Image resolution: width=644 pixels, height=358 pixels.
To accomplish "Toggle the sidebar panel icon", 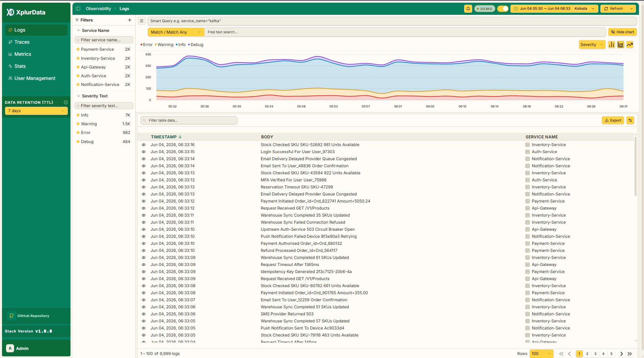I will [78, 9].
